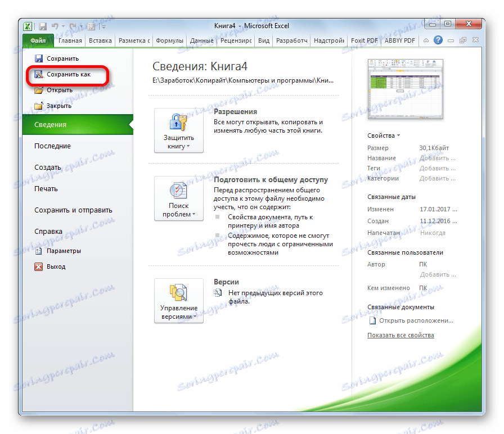Image resolution: width=504 pixels, height=434 pixels.
Task: Open the Customize Quick Access Toolbar dropdown
Action: point(104,26)
